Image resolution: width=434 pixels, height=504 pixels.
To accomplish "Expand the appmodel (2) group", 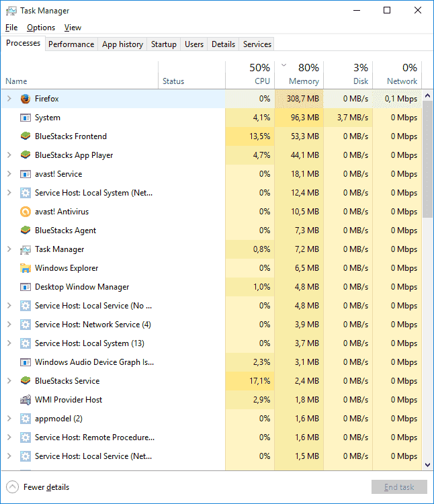I will tap(9, 419).
